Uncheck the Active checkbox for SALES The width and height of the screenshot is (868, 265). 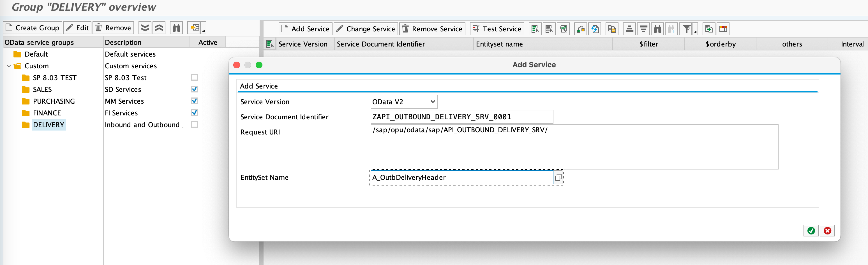pos(194,89)
